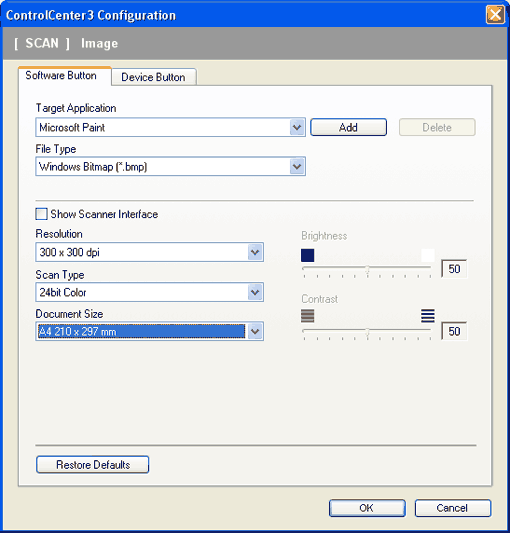Click the high contrast dark lines icon

click(428, 316)
